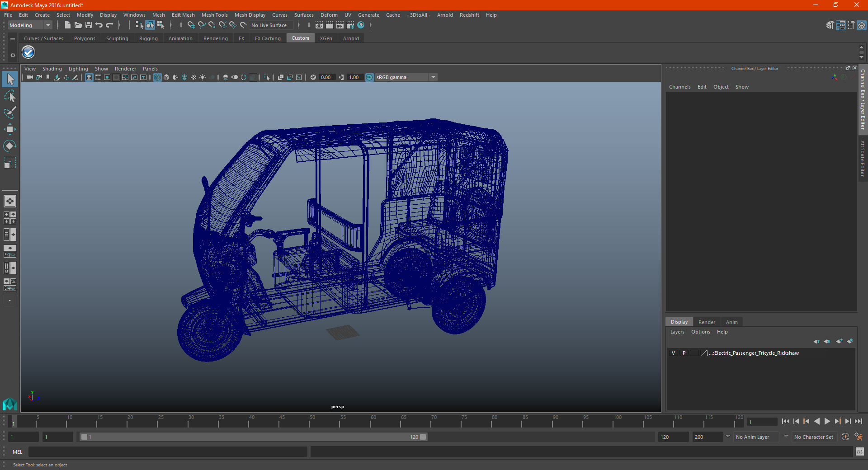Open the Edit Mesh menu
Viewport: 868px width, 470px height.
[x=183, y=15]
